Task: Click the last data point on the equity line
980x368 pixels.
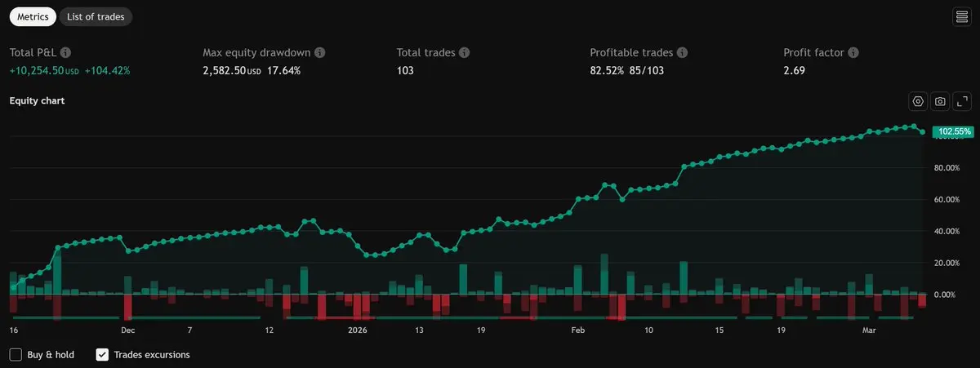Action: (x=923, y=131)
